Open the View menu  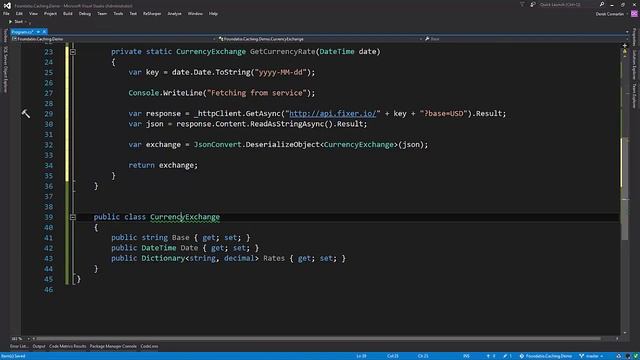pos(33,13)
